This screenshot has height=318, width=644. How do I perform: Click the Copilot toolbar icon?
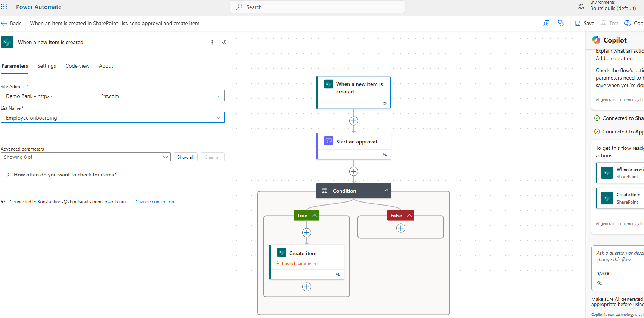(x=628, y=23)
